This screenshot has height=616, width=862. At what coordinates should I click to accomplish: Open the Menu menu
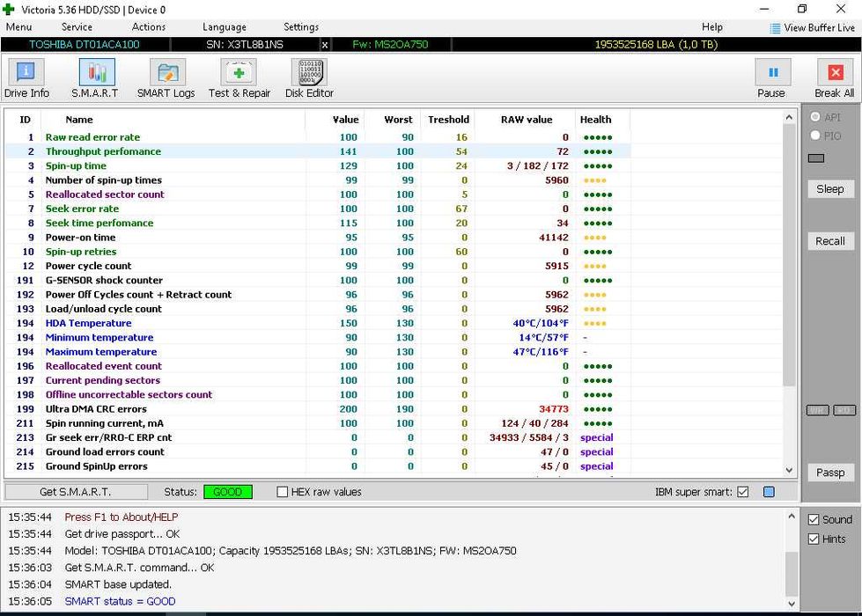coord(18,27)
